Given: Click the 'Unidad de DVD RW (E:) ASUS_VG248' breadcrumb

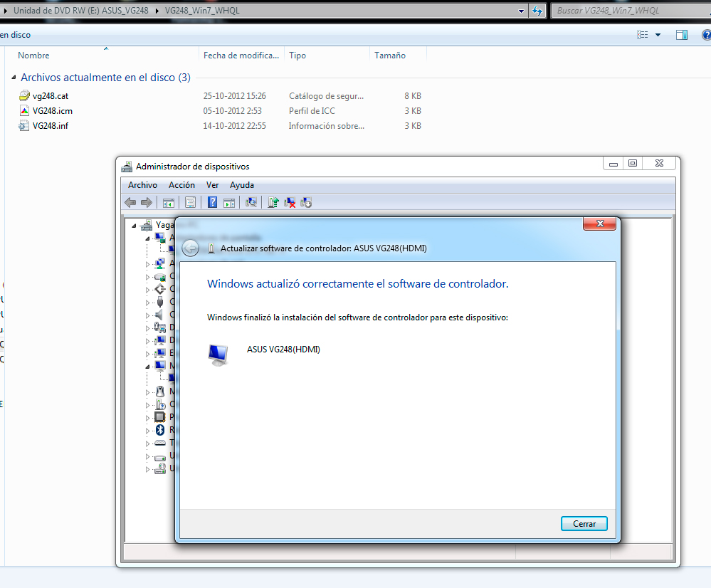Looking at the screenshot, I should click(81, 11).
